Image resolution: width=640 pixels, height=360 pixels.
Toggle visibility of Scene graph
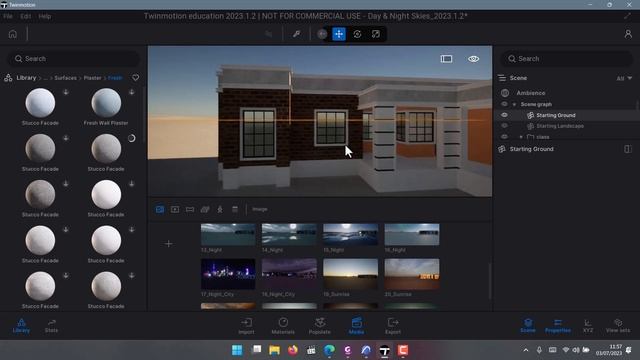point(504,104)
